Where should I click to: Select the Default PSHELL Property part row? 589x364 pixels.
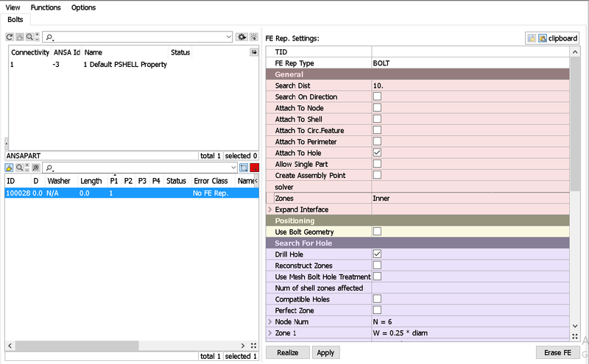(133, 65)
